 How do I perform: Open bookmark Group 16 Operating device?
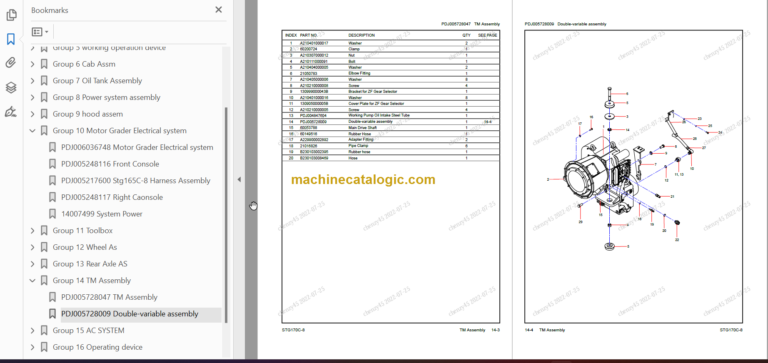tap(97, 347)
